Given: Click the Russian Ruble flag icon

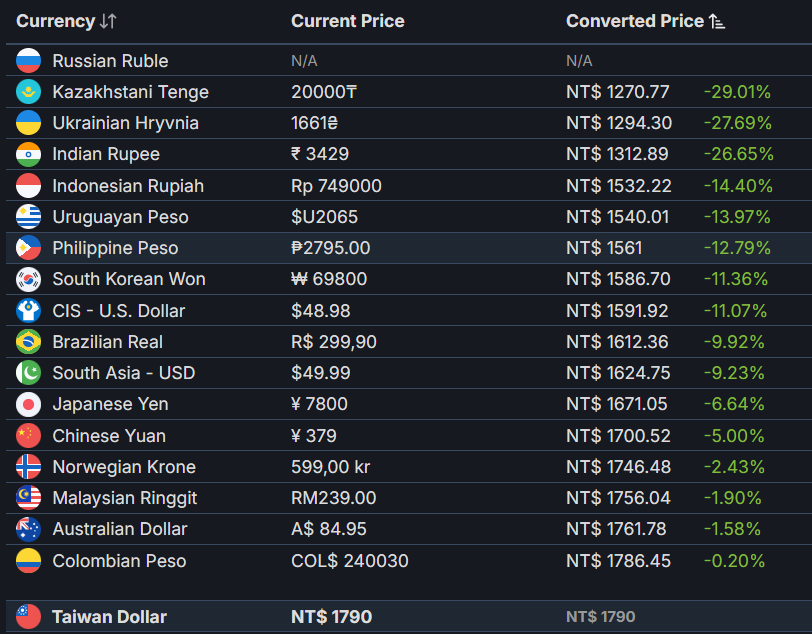Looking at the screenshot, I should [x=28, y=61].
